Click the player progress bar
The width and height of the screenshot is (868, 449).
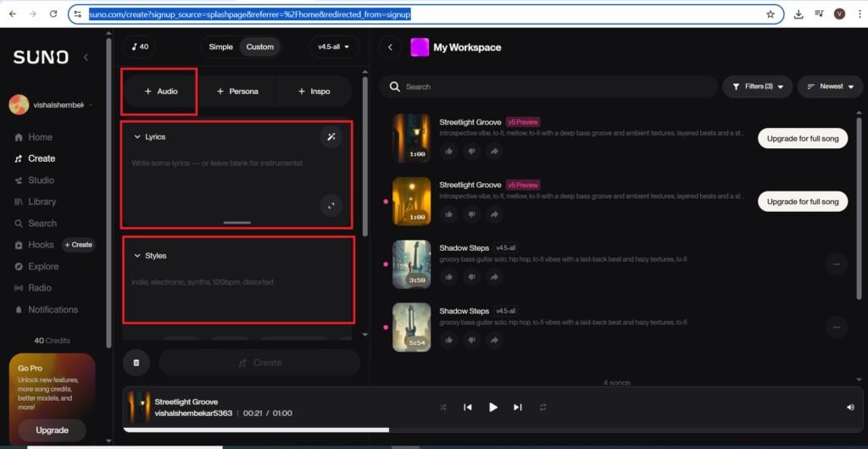(492, 430)
